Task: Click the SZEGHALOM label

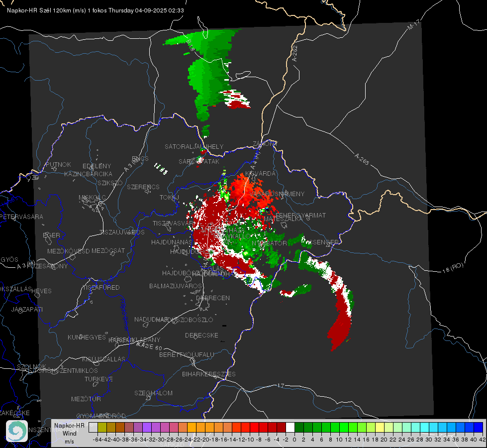Action: click(x=153, y=393)
